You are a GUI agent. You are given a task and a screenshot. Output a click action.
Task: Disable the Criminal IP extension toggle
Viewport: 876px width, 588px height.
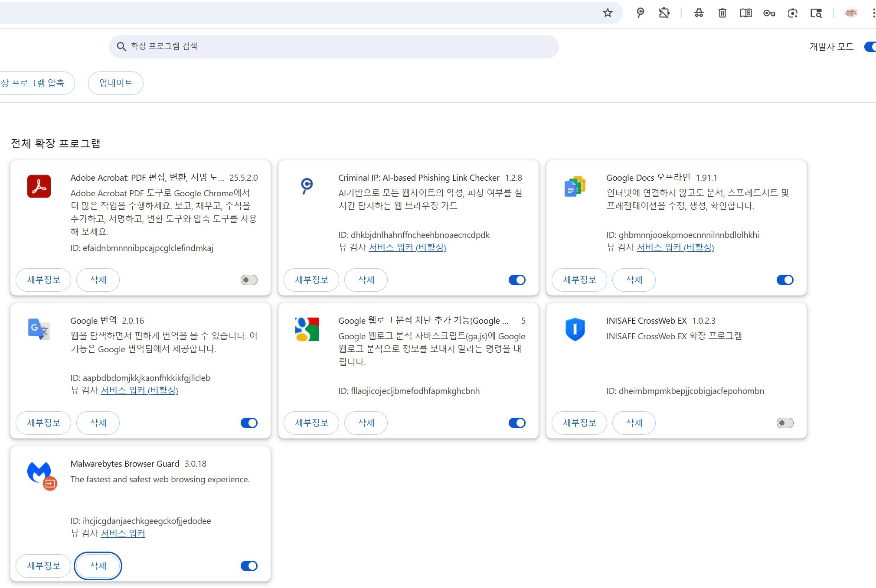(517, 280)
